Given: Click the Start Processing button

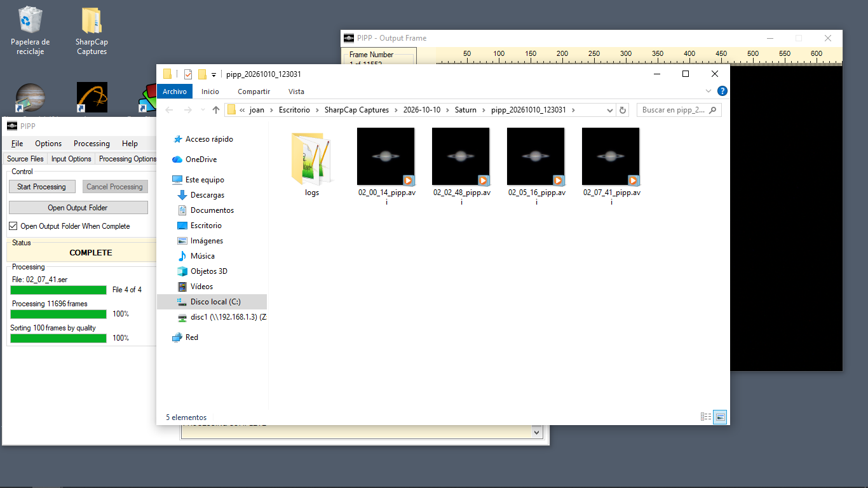Looking at the screenshot, I should [x=42, y=187].
